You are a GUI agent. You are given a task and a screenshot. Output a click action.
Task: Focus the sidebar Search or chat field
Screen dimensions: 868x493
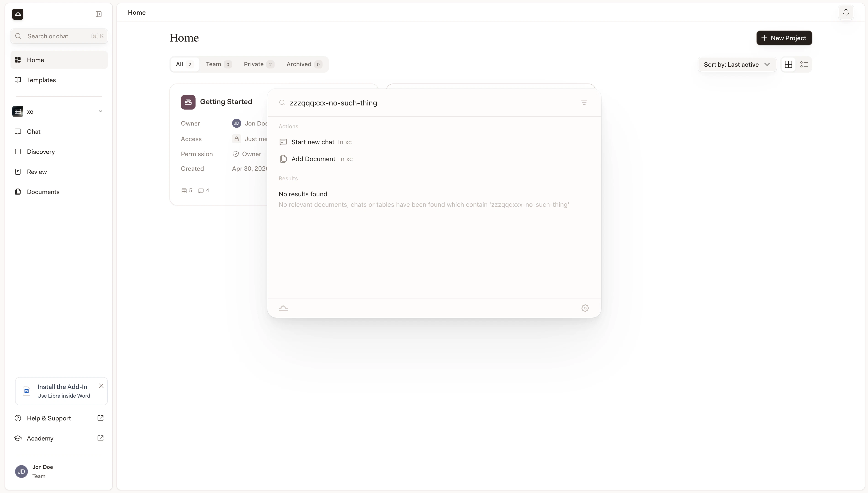(59, 36)
